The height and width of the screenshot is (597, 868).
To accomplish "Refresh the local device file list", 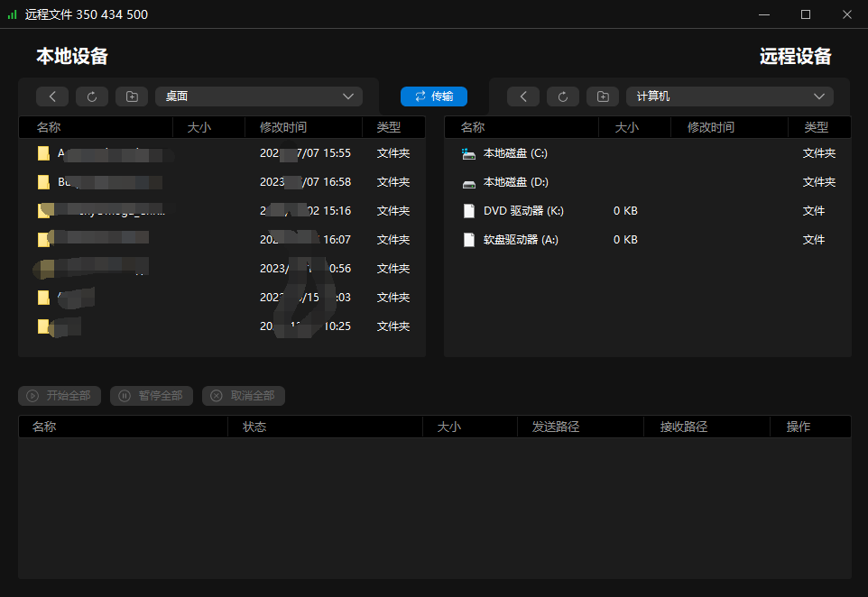I will click(92, 96).
